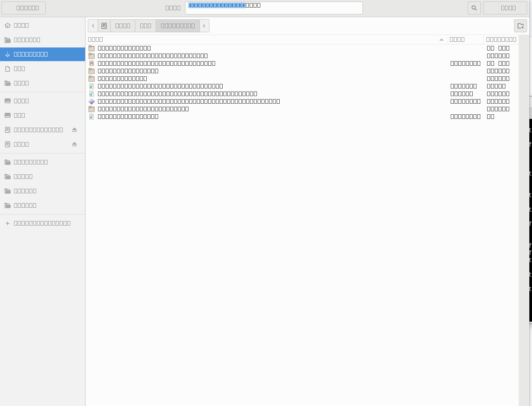Click the right arrow in the path bar

click(x=204, y=26)
